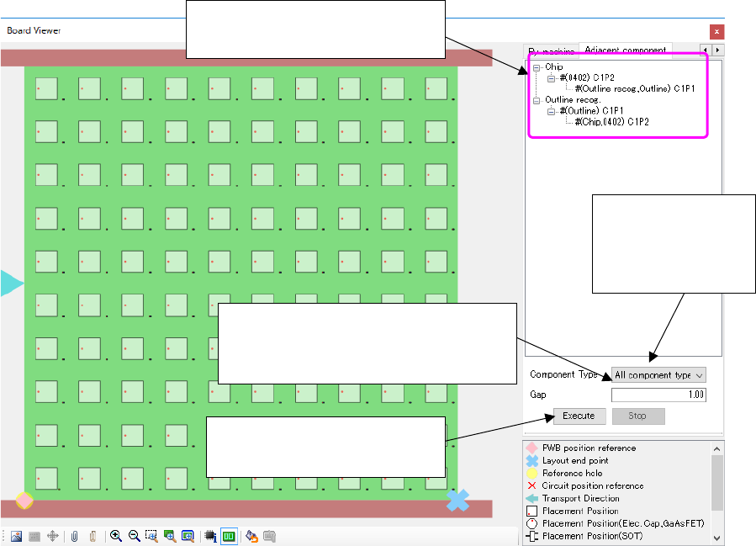Click the blue paperclip icon

coord(74,536)
